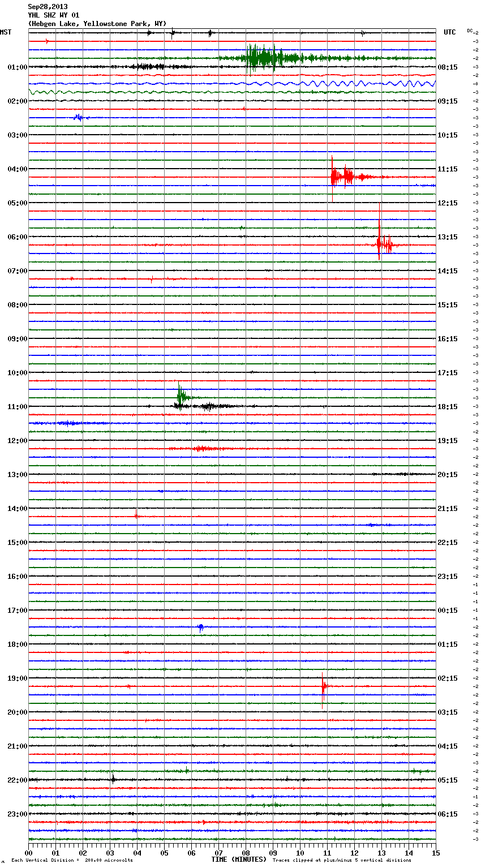Screen dimensions: 481x868
Task: Click the 15:15 UTC row label
Action: 448,305
